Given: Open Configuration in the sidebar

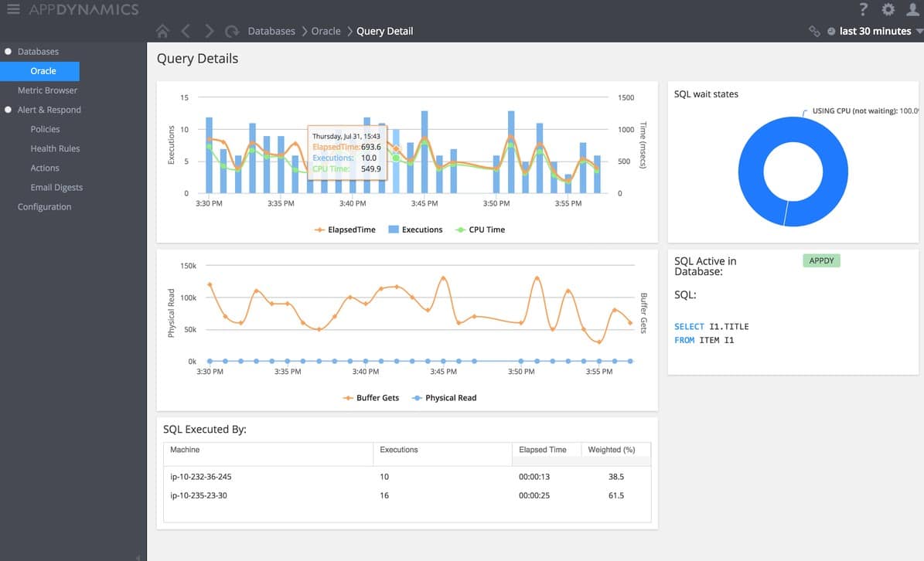Looking at the screenshot, I should pyautogui.click(x=44, y=206).
